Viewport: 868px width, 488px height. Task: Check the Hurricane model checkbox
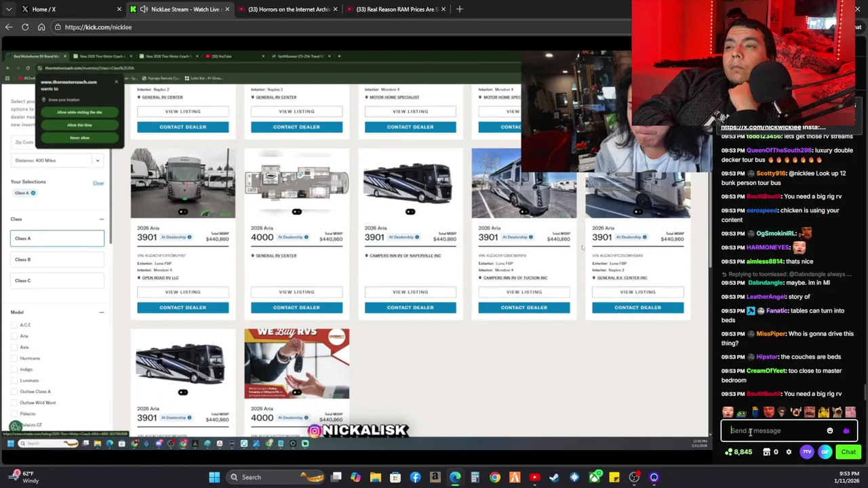(x=14, y=358)
